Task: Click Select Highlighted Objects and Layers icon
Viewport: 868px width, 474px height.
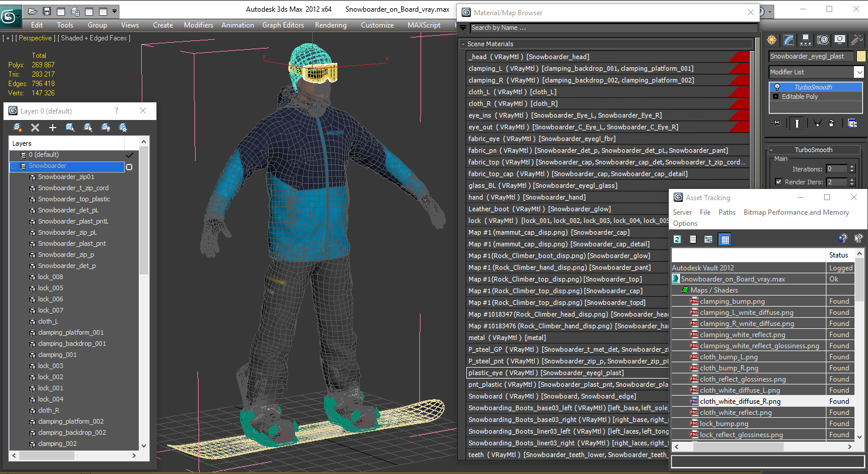Action: [70, 127]
